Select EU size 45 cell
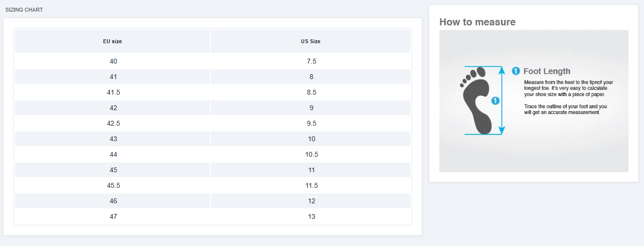Screen dimensions: 644x246 (x=113, y=170)
